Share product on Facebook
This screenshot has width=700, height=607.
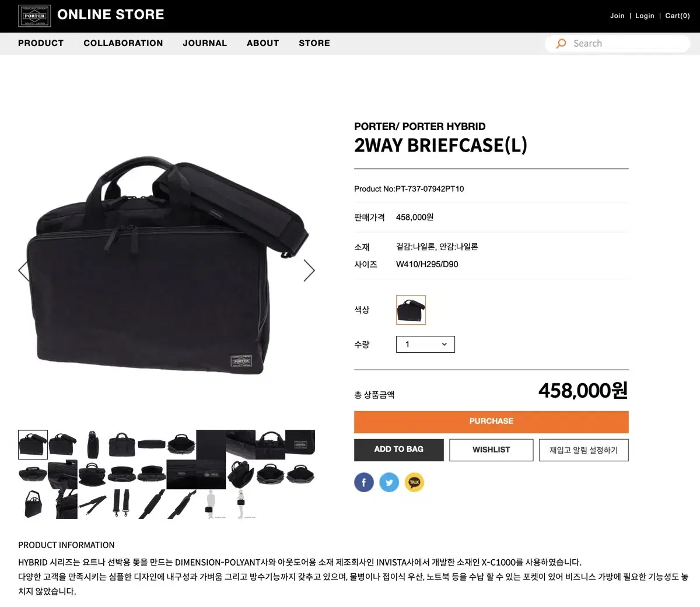coord(364,482)
